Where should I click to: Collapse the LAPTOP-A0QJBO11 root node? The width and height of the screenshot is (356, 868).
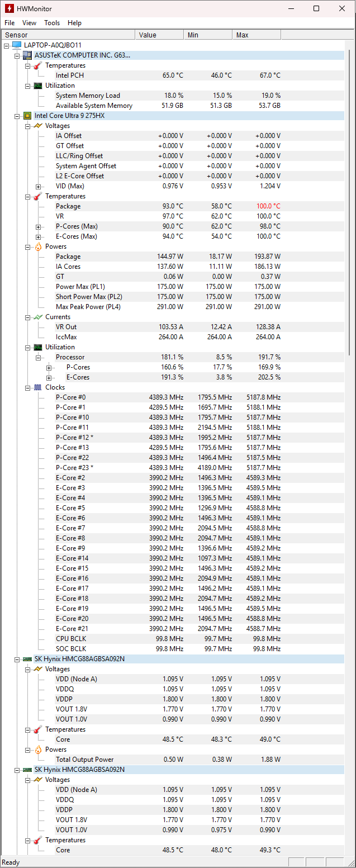pos(6,45)
